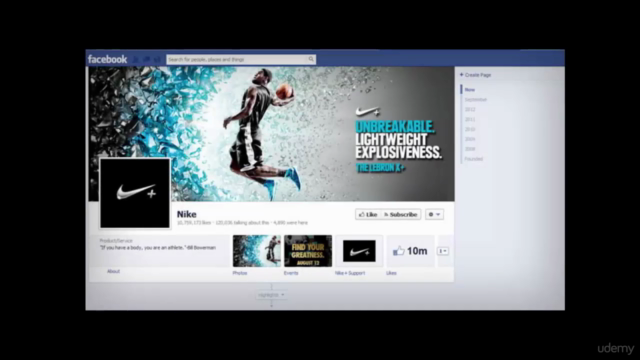
Task: Click the likes count under Nike
Action: click(x=194, y=223)
